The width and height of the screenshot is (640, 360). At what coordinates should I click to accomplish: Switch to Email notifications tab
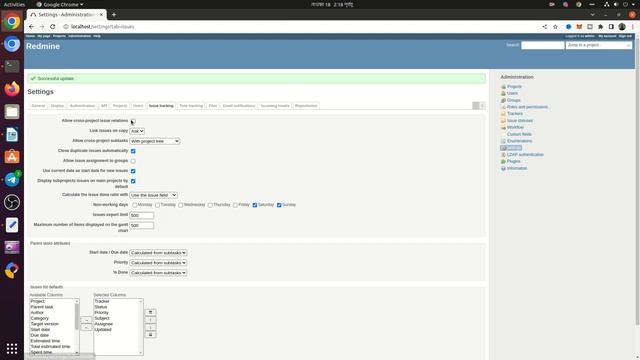[x=239, y=106]
